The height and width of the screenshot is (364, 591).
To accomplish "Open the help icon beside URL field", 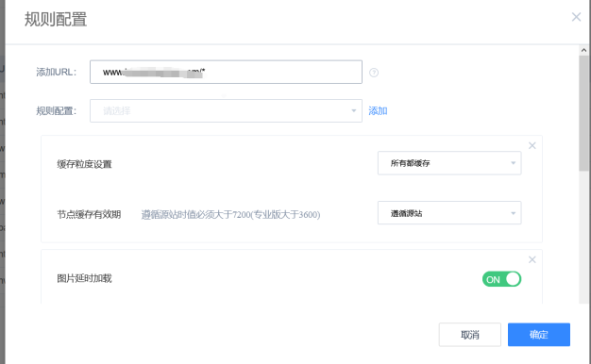I will pyautogui.click(x=374, y=73).
